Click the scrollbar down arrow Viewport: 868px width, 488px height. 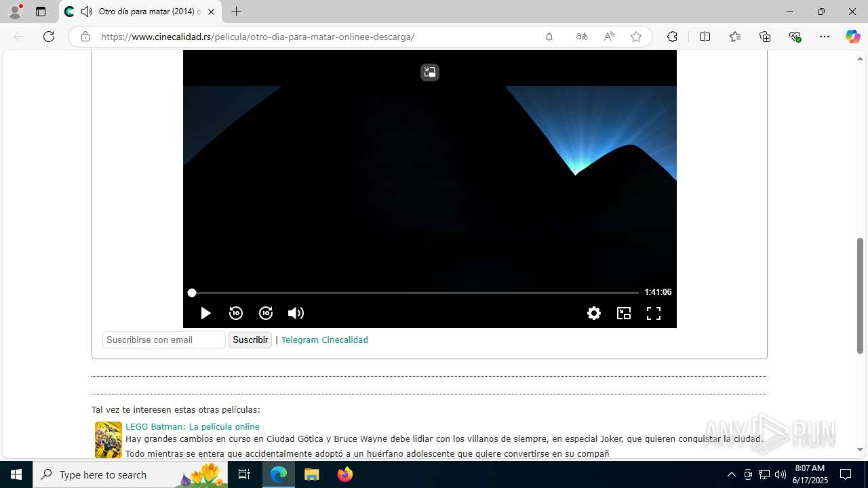click(861, 449)
